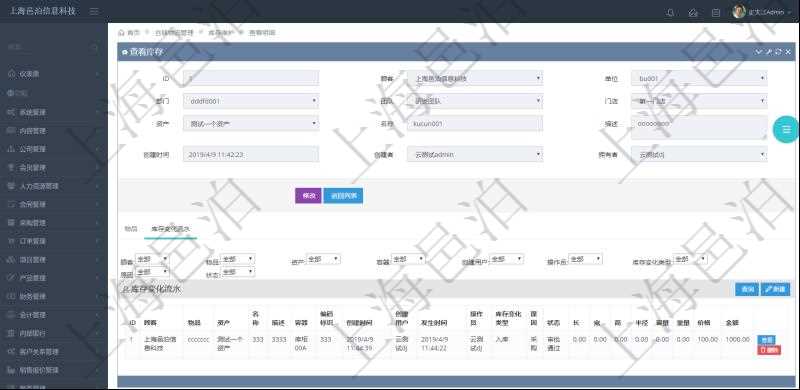Image resolution: width=800 pixels, height=390 pixels.
Task: Open the 创建者 dropdown showing 云测试admin
Action: [475, 154]
